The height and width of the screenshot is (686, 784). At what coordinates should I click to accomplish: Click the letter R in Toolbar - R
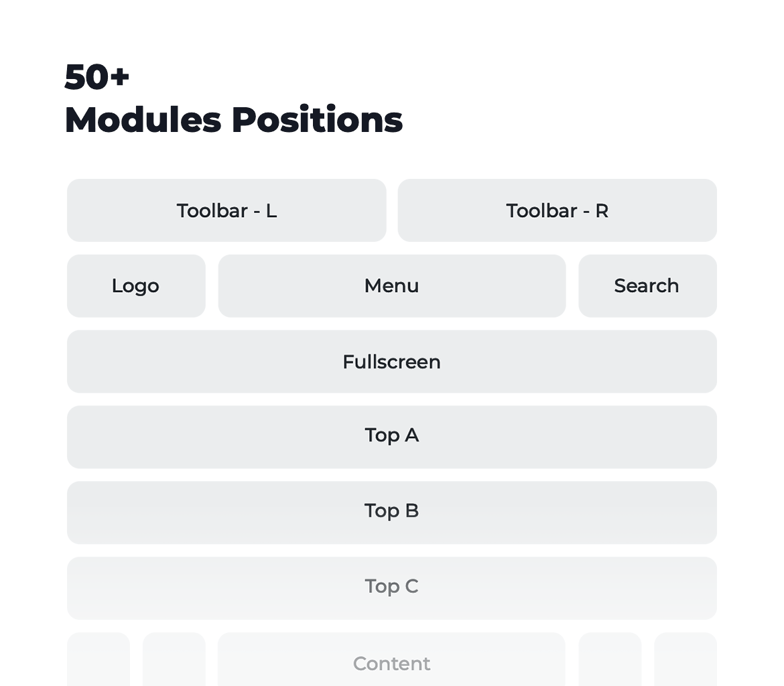[602, 211]
